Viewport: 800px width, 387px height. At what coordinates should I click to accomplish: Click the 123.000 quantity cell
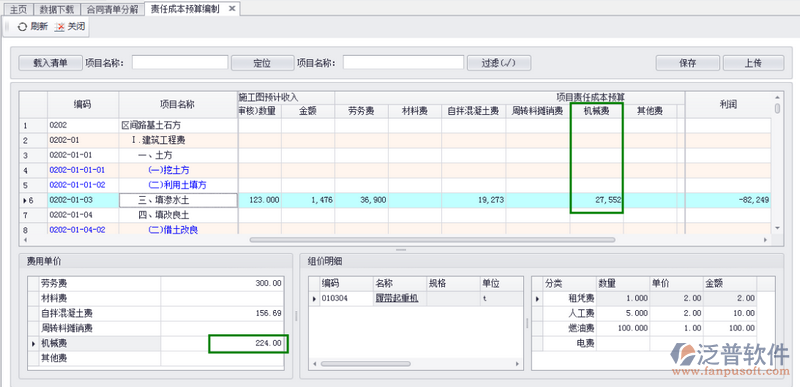260,200
